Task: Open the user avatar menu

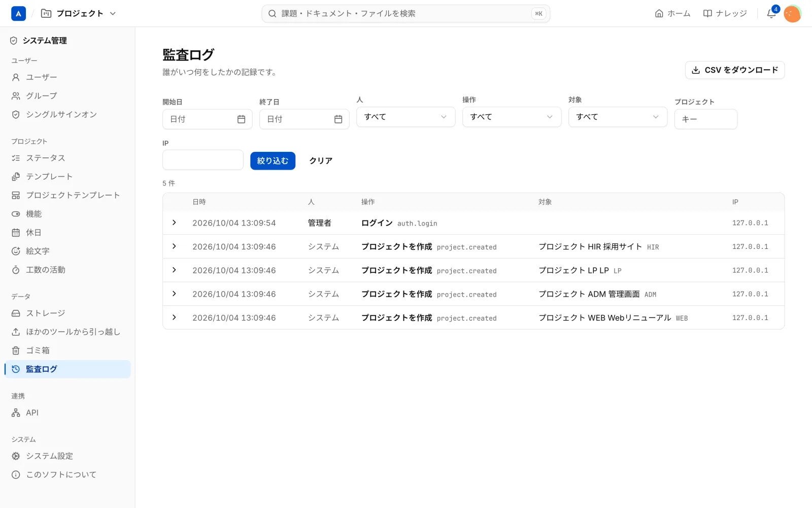Action: coord(792,14)
